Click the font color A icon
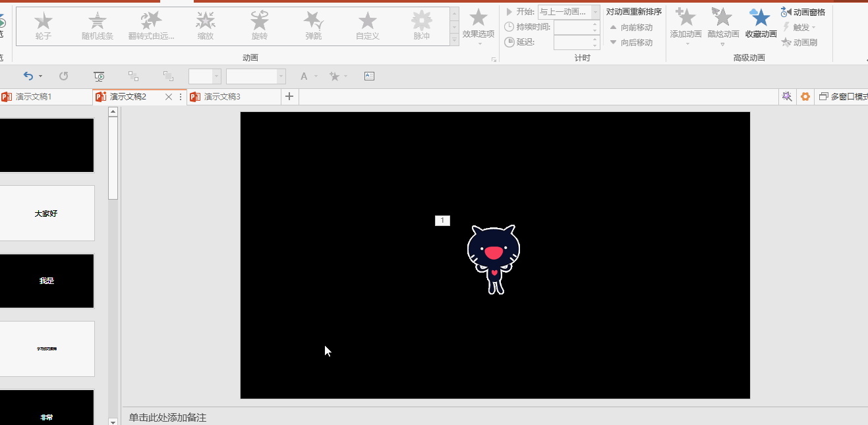Image resolution: width=868 pixels, height=425 pixels. tap(304, 76)
